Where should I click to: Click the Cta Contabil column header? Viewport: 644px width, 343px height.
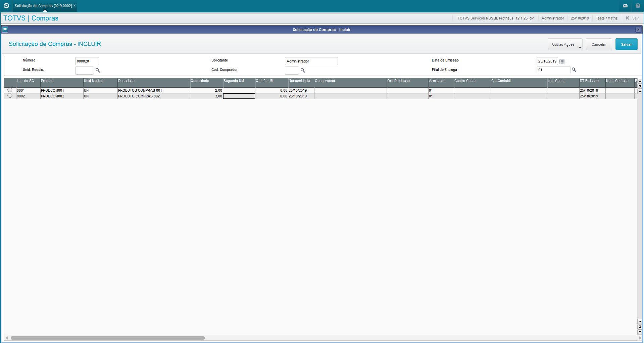(519, 83)
